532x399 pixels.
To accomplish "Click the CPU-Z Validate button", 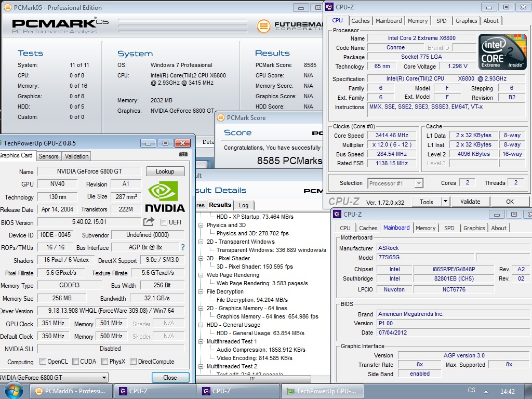I will tap(470, 202).
